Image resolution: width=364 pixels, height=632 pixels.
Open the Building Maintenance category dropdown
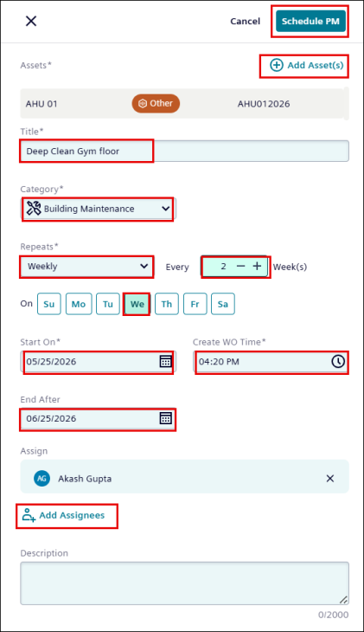point(99,209)
